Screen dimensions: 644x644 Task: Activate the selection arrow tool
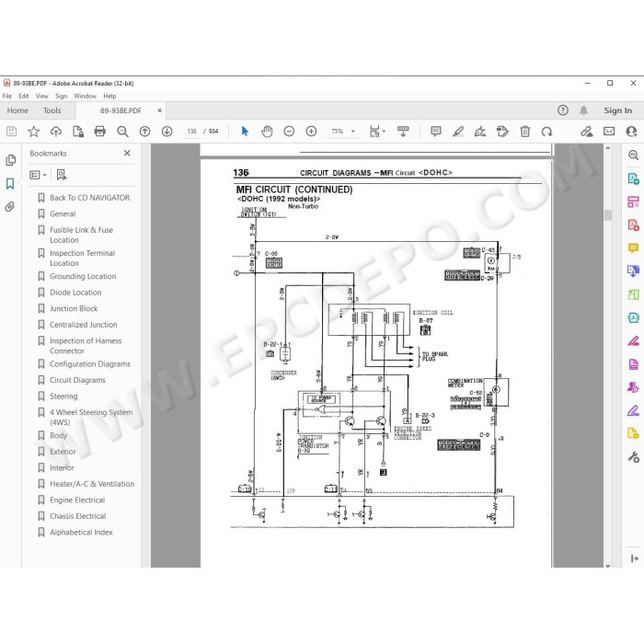pyautogui.click(x=245, y=132)
